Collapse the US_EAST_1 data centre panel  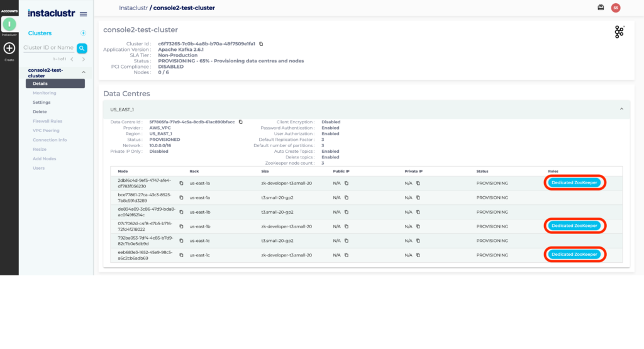(621, 109)
